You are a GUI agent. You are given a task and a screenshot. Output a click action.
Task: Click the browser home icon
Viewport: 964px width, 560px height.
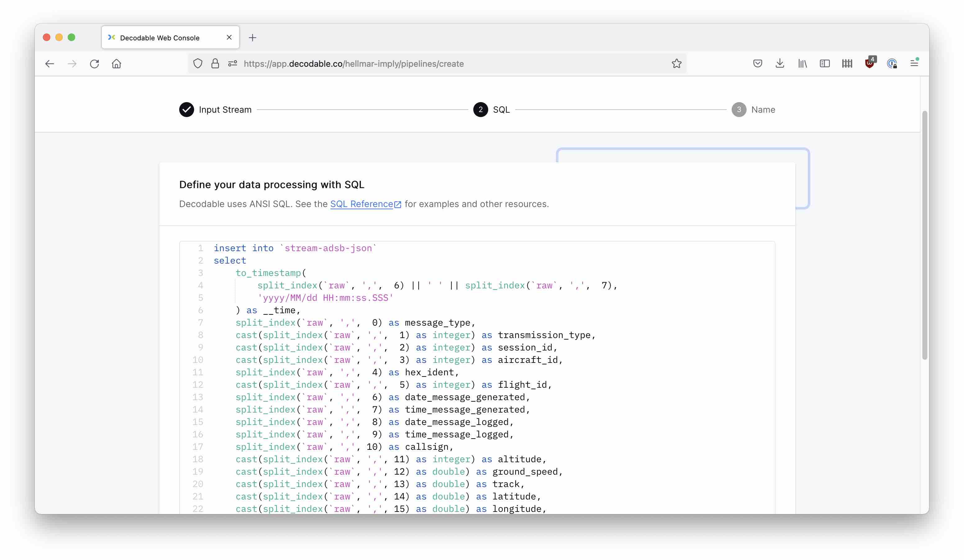(x=116, y=63)
